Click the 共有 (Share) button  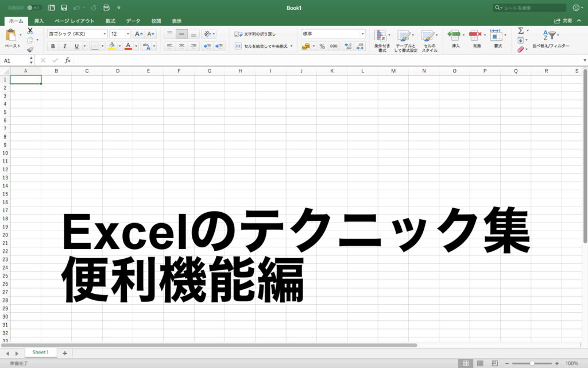(563, 21)
